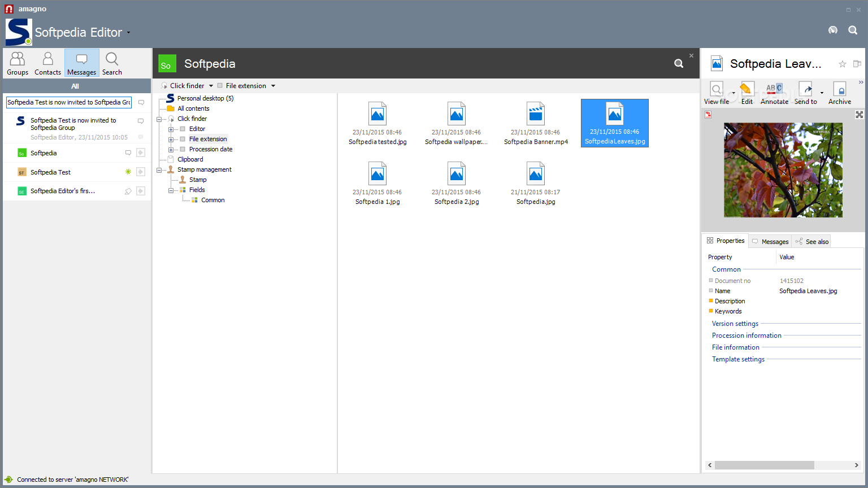Screen dimensions: 868x488
Task: Toggle File extension checkbox in filter toolbar
Action: tap(220, 86)
